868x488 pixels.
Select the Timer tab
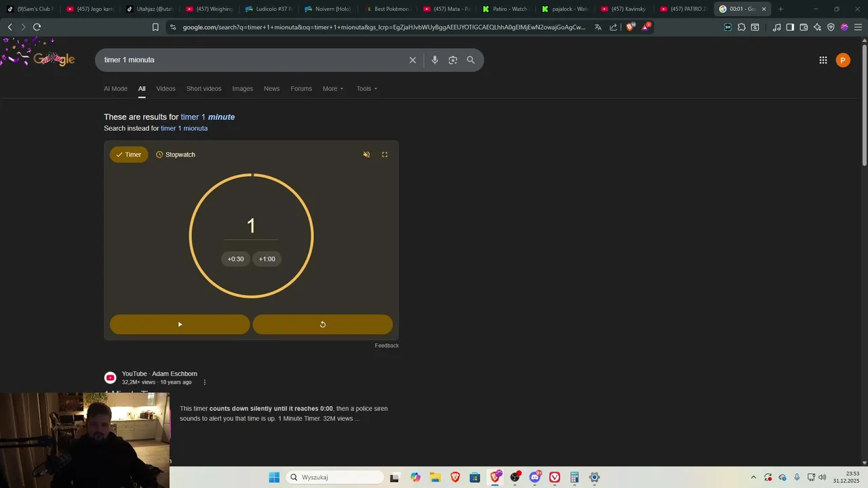pos(129,155)
